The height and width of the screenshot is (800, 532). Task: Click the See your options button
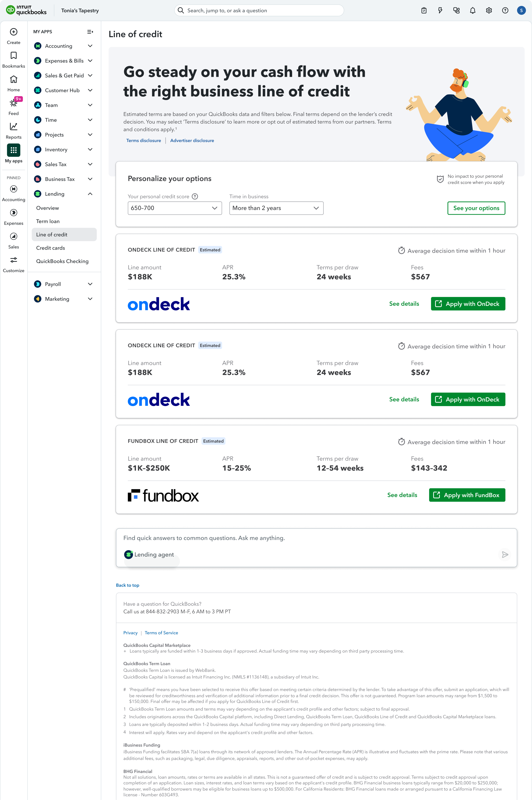point(476,208)
